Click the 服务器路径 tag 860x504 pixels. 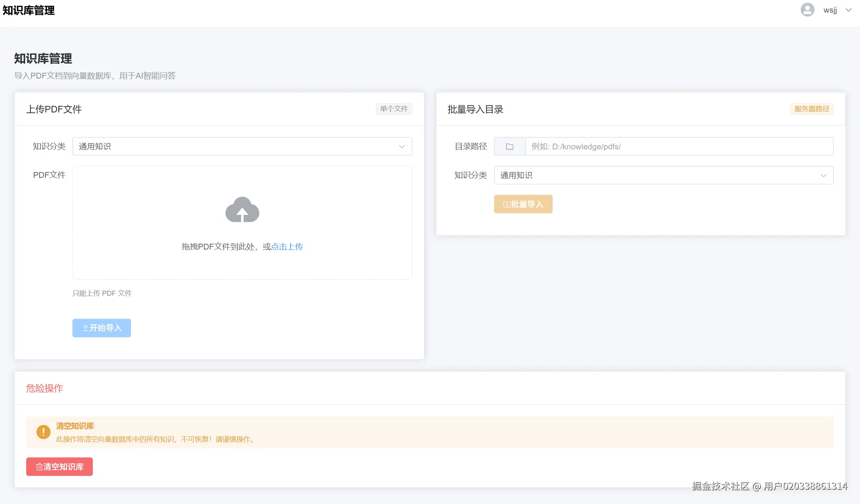click(x=811, y=109)
